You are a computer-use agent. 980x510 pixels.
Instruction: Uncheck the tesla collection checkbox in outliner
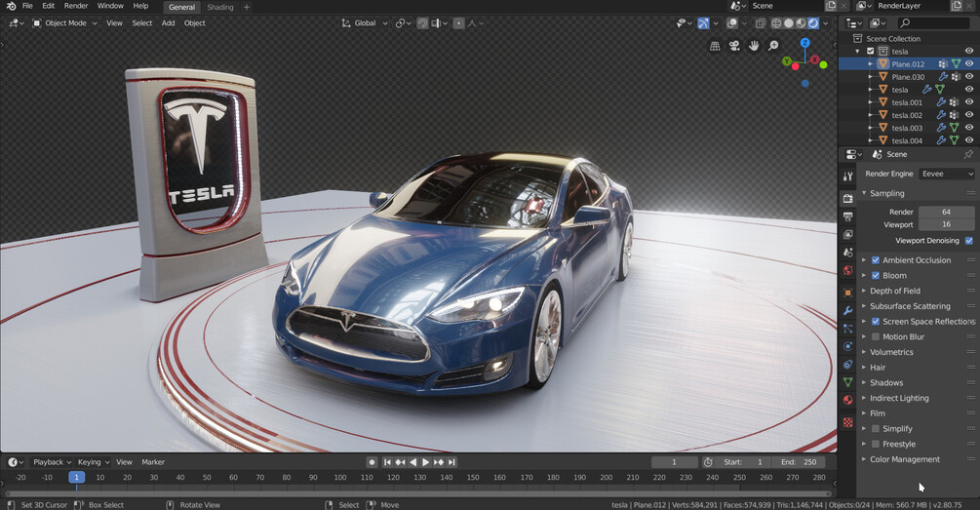pos(870,52)
